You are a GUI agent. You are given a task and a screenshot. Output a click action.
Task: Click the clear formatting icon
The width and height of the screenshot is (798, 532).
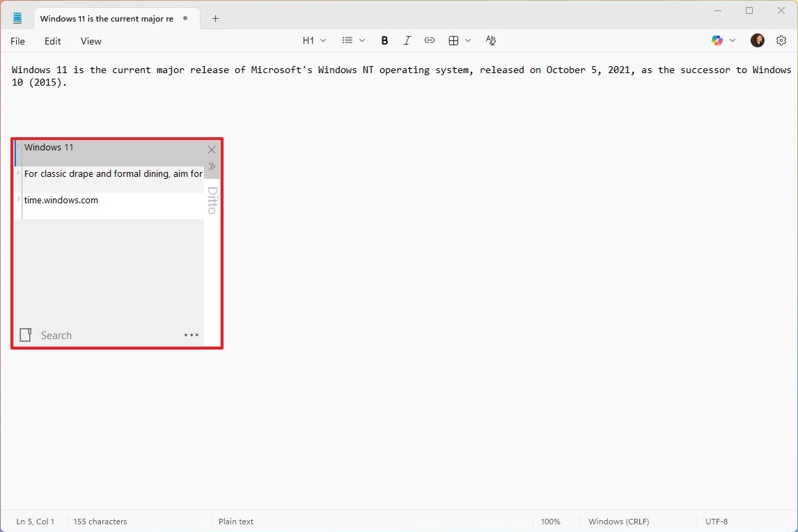click(x=491, y=41)
